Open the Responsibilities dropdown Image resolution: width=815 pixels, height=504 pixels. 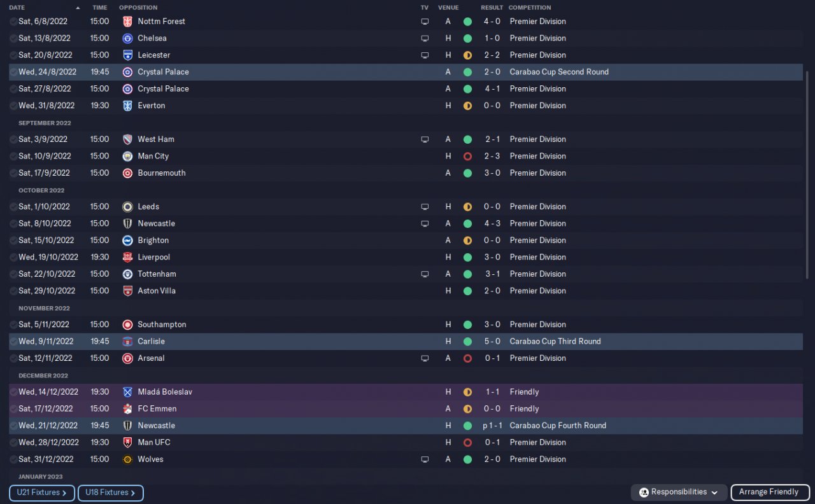679,492
